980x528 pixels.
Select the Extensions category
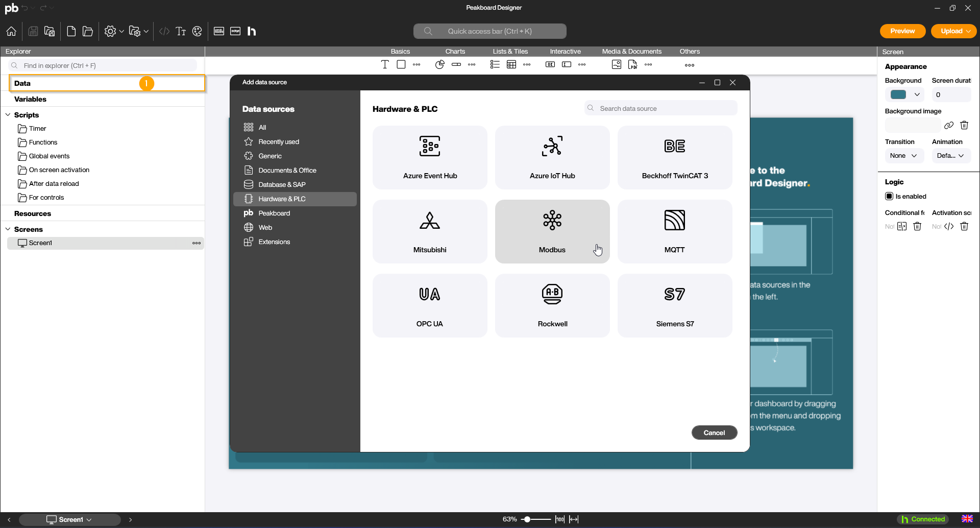coord(295,242)
